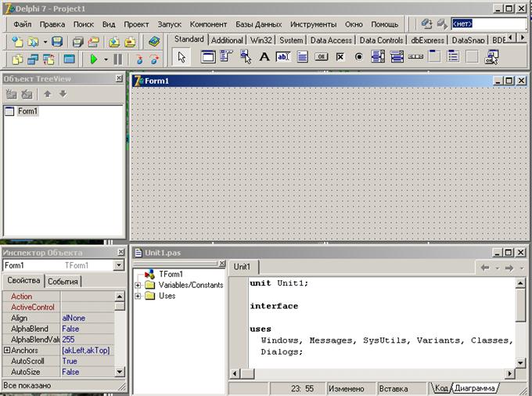Switch to Диаграмма tab
The image size is (532, 396).
click(475, 388)
